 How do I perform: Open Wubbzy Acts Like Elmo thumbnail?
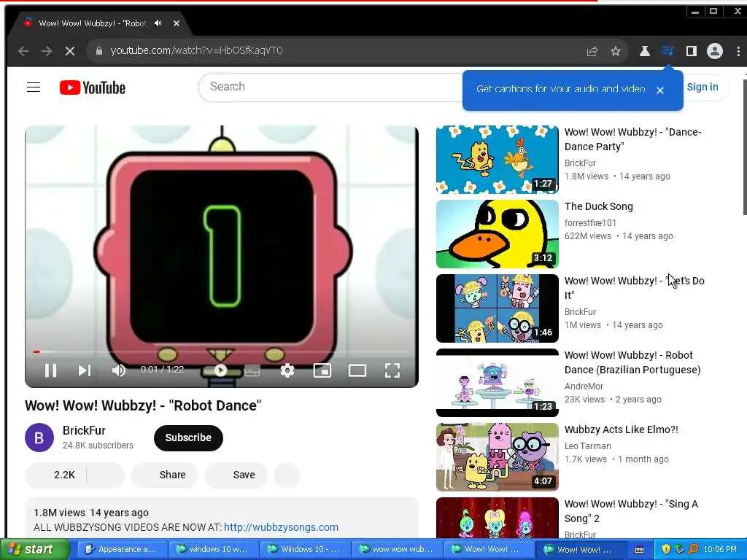pos(498,457)
